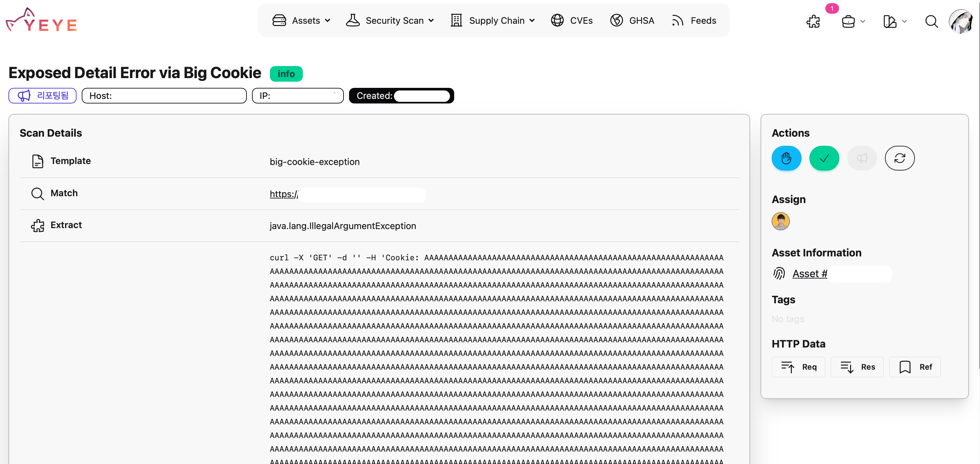Image resolution: width=980 pixels, height=464 pixels.
Task: Open the briefcase dropdown menu
Action: 853,21
